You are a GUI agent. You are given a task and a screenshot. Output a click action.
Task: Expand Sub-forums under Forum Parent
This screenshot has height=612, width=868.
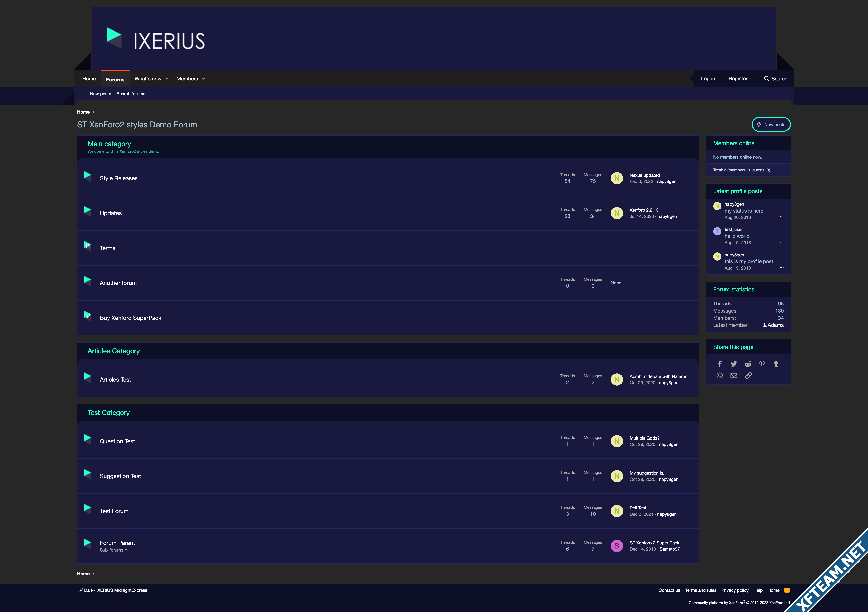tap(113, 550)
